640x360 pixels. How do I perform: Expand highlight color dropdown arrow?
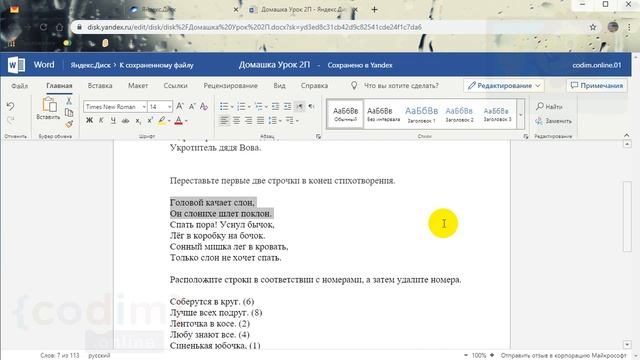(169, 121)
